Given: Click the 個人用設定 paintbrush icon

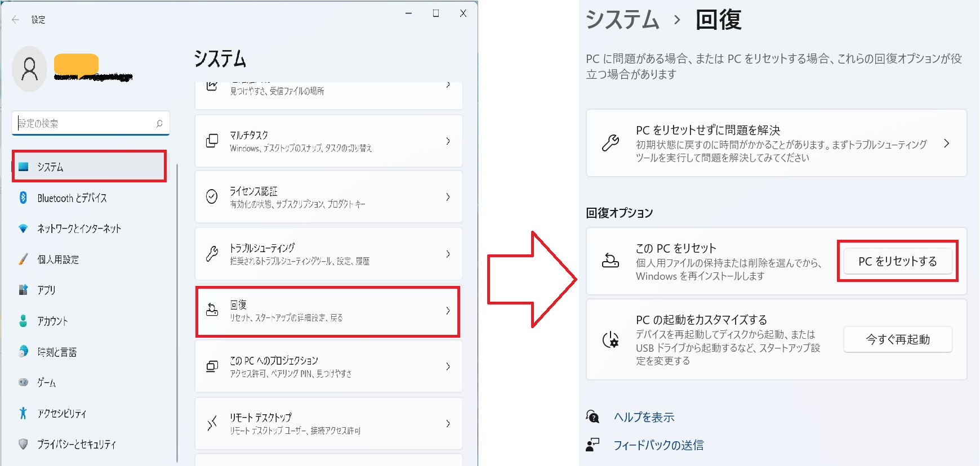Looking at the screenshot, I should click(23, 259).
